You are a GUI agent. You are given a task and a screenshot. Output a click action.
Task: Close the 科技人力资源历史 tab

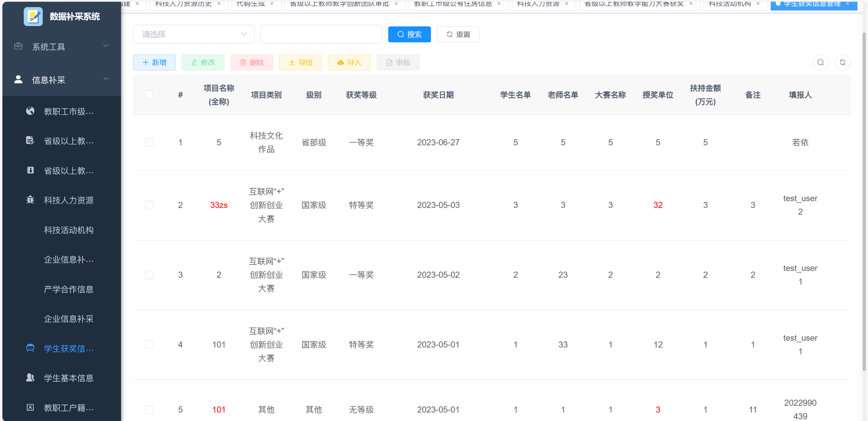tap(219, 4)
